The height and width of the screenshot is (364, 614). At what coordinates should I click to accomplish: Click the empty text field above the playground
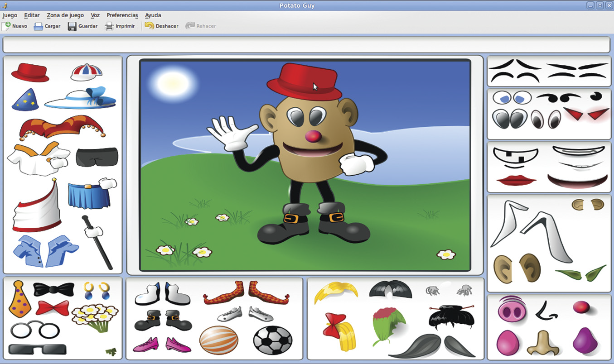[x=306, y=45]
